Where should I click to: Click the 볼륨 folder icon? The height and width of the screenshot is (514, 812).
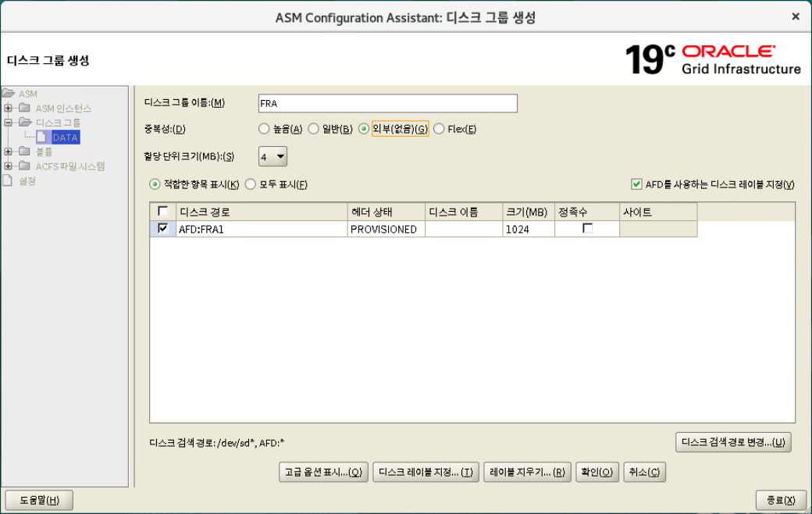coord(24,152)
